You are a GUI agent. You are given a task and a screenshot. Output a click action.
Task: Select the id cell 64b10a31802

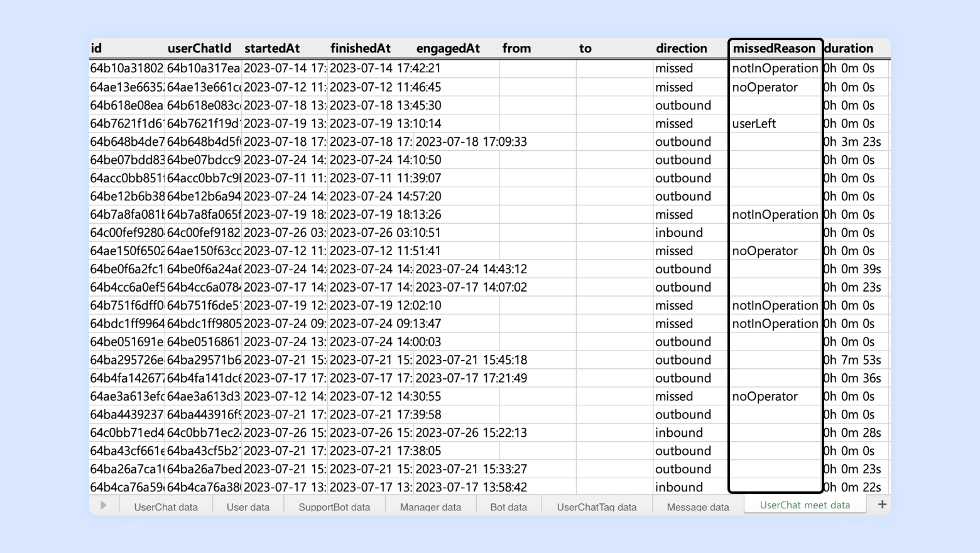(x=127, y=68)
